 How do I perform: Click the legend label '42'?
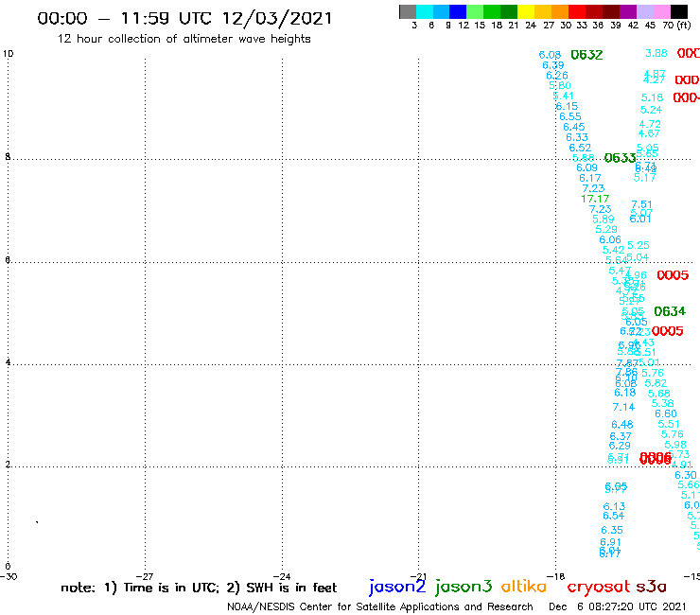pyautogui.click(x=633, y=26)
